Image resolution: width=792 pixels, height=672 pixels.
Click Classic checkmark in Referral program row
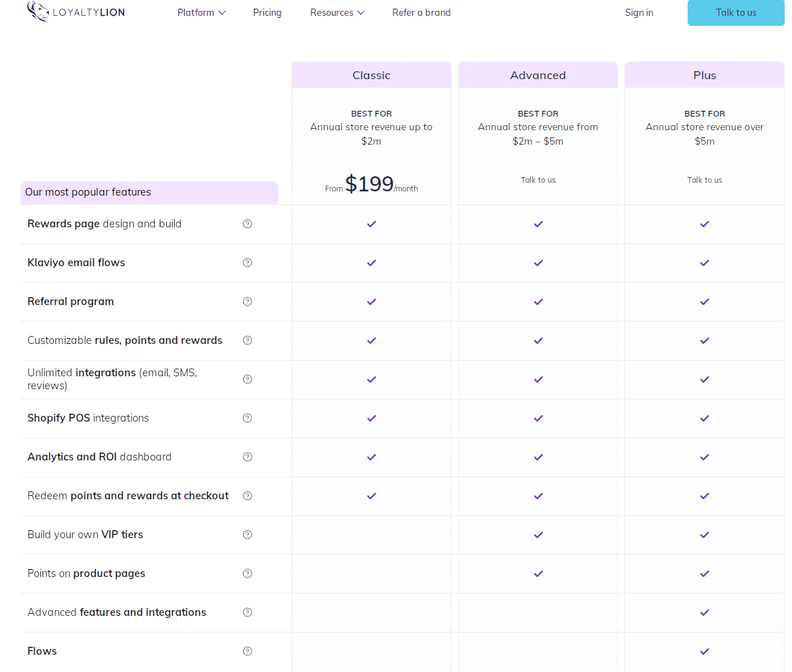[x=371, y=301]
